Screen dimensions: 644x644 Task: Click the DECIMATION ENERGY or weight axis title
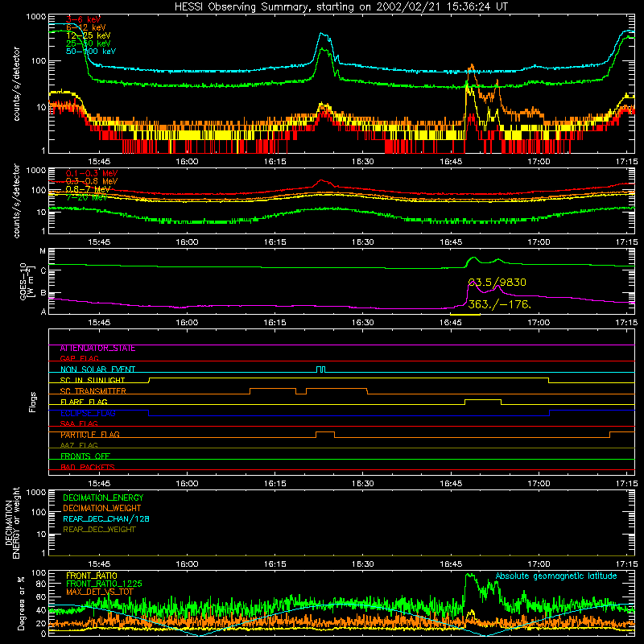12,523
